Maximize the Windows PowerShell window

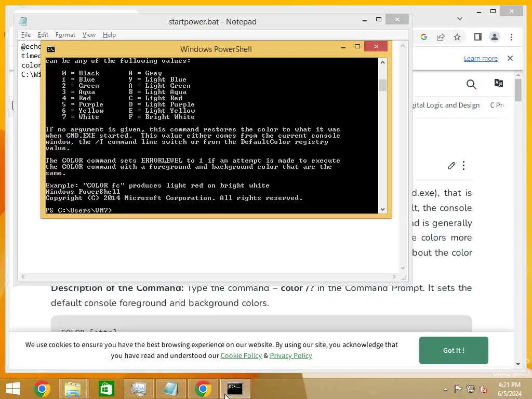357,46
